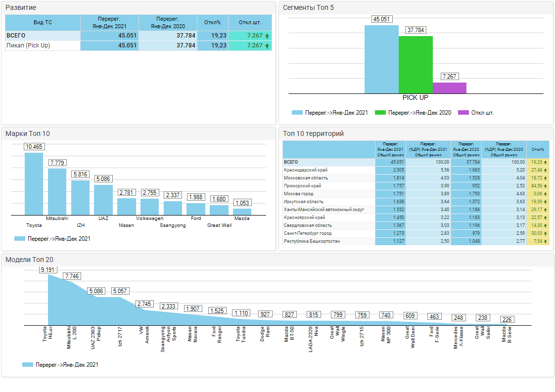Viewport: 555px width, 392px height.
Task: Sort by Вид ТС column header
Action: tap(43, 22)
